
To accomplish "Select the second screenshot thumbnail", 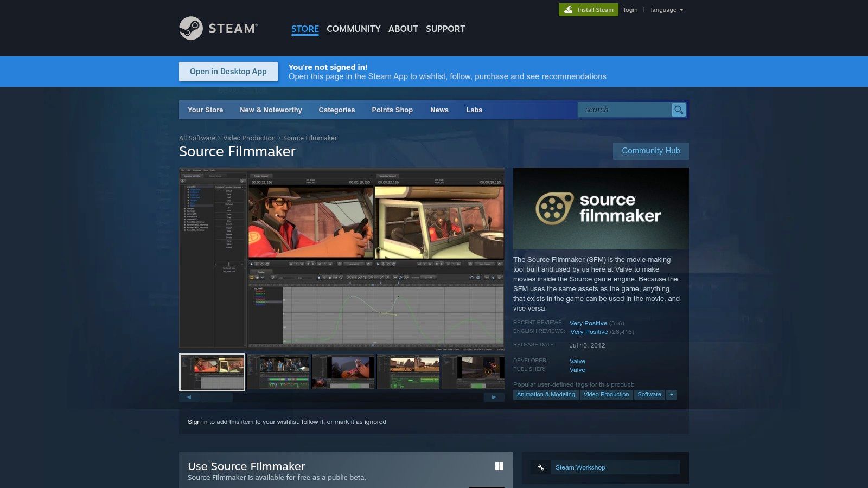I will pos(278,372).
